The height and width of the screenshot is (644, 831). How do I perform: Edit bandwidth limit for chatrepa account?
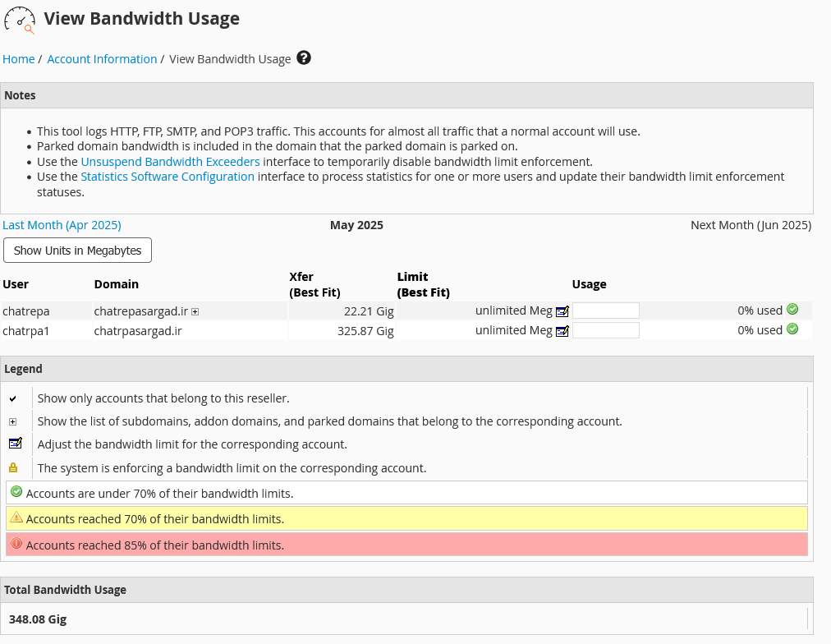coord(562,311)
